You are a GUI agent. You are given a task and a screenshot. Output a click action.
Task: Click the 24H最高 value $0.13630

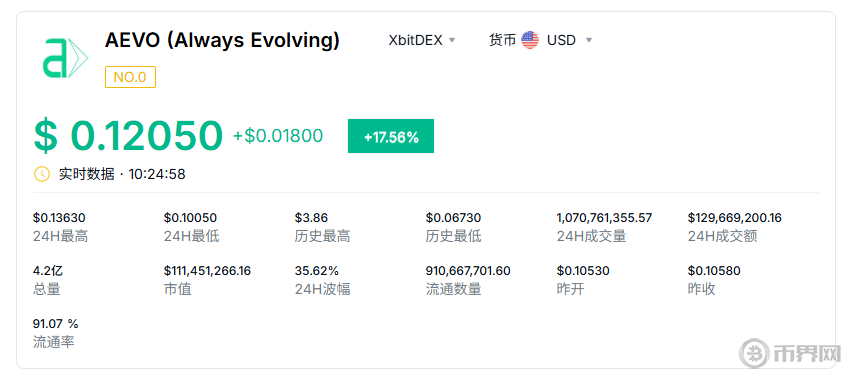[x=59, y=218]
